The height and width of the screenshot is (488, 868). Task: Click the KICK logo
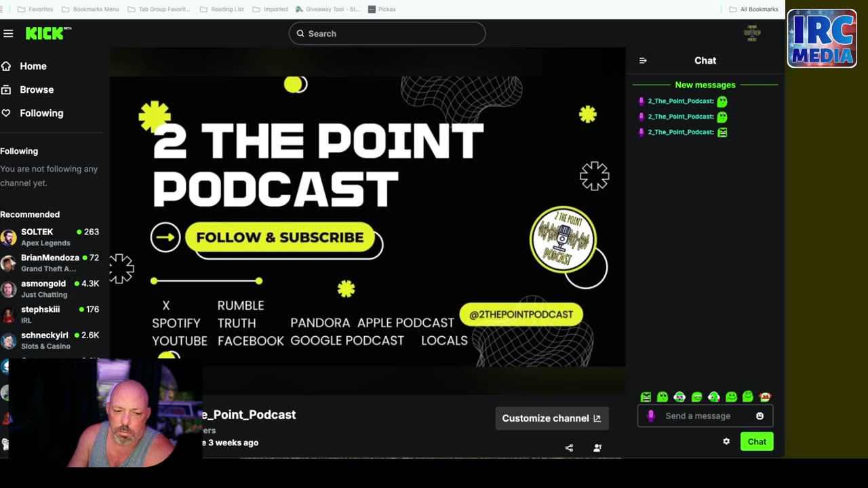point(48,33)
